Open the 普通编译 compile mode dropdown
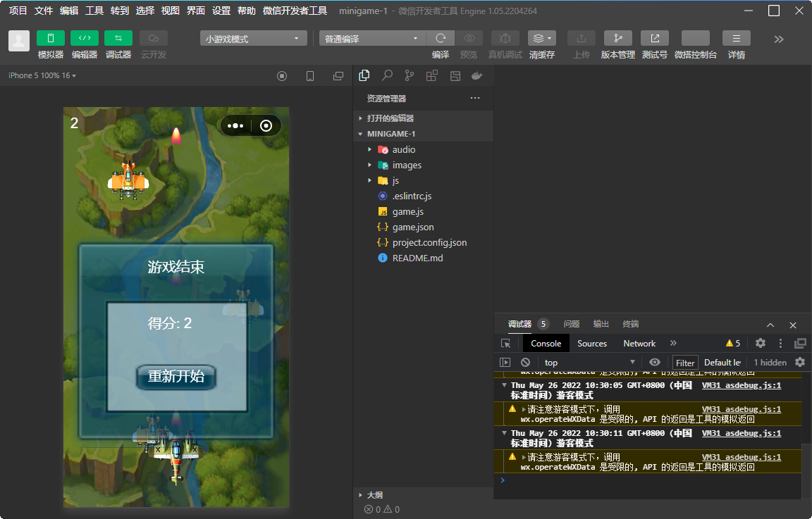The image size is (812, 519). pos(372,38)
